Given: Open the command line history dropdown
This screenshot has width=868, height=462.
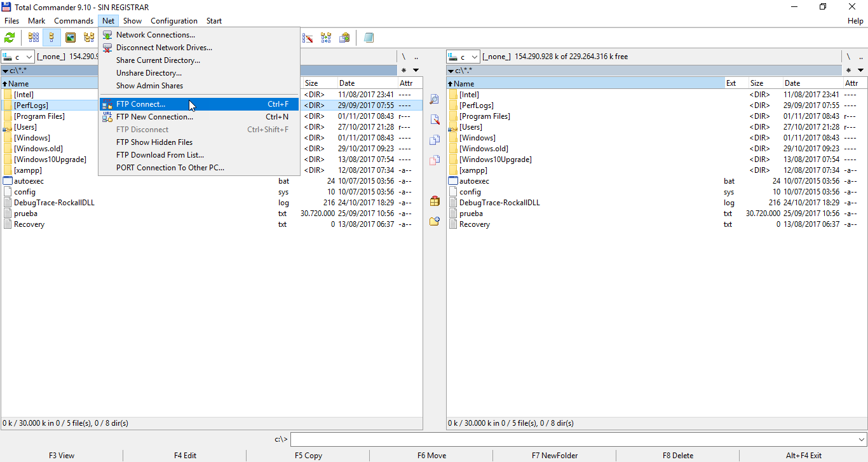Looking at the screenshot, I should point(862,439).
